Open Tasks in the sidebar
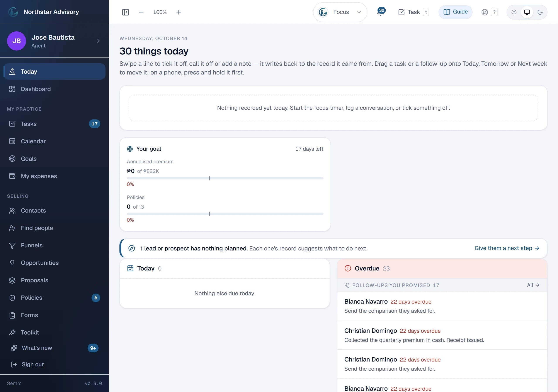 coord(54,124)
